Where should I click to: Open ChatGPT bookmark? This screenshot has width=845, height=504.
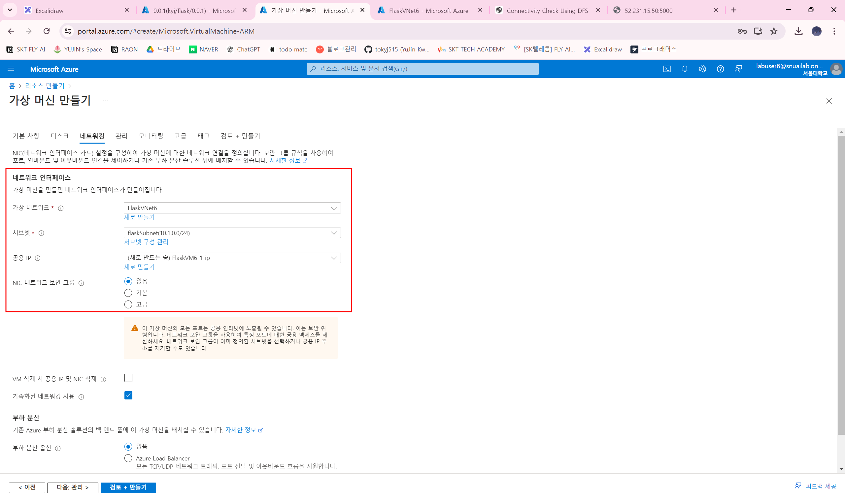(244, 49)
